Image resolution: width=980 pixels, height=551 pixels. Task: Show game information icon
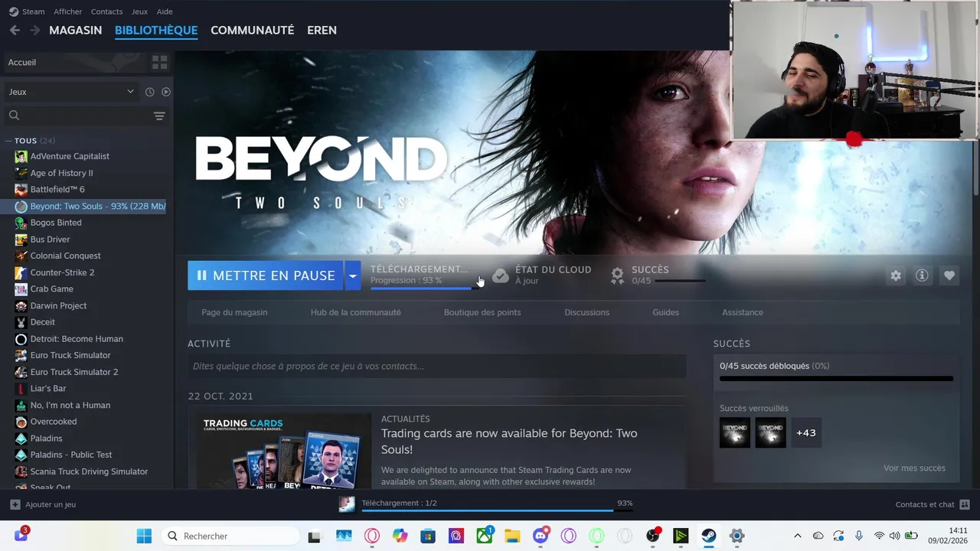(922, 275)
